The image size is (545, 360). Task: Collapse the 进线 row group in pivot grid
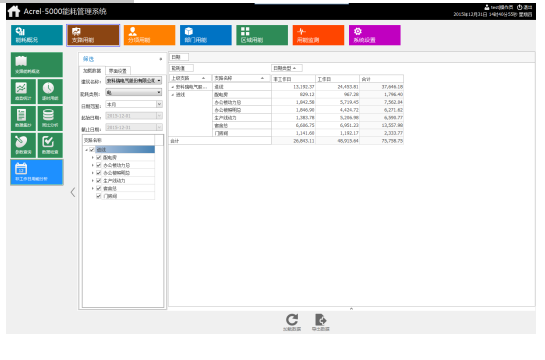[173, 95]
